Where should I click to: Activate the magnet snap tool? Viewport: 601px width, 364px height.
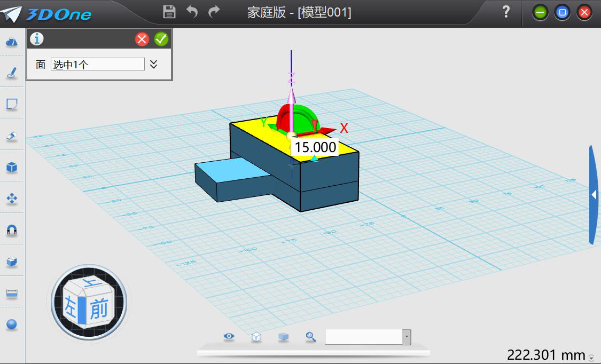[x=12, y=230]
